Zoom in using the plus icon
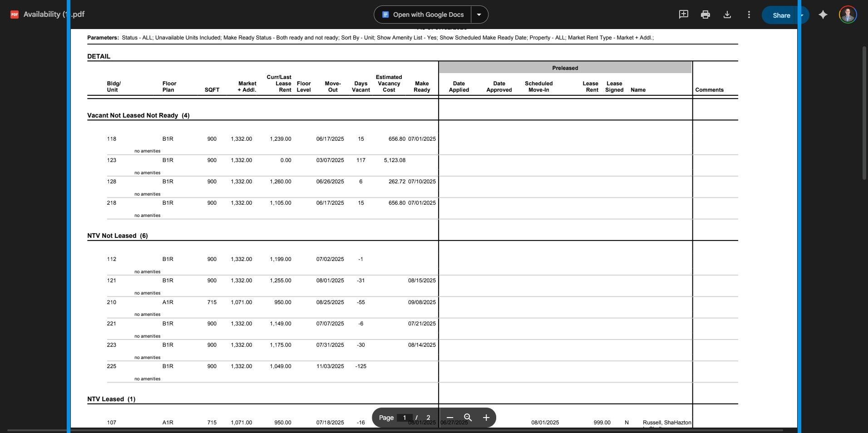 click(486, 418)
